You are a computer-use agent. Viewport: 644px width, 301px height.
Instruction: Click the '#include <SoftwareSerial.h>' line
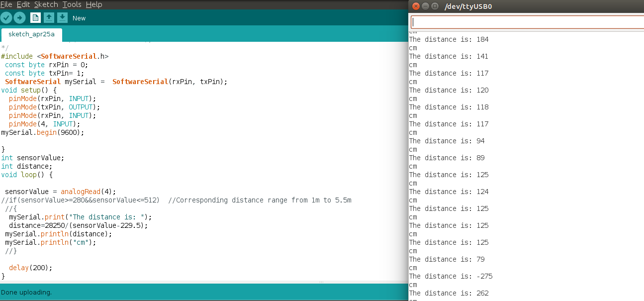point(55,56)
